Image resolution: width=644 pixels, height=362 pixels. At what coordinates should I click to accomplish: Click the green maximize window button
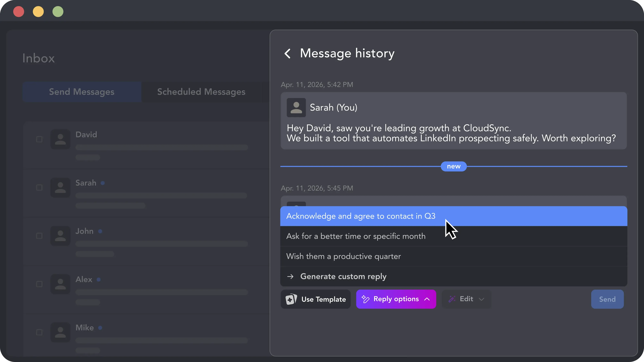[x=58, y=11]
